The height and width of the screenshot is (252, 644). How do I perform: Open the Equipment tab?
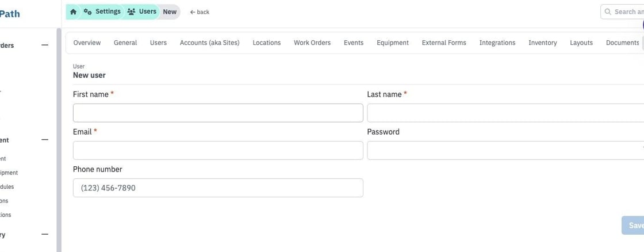393,43
